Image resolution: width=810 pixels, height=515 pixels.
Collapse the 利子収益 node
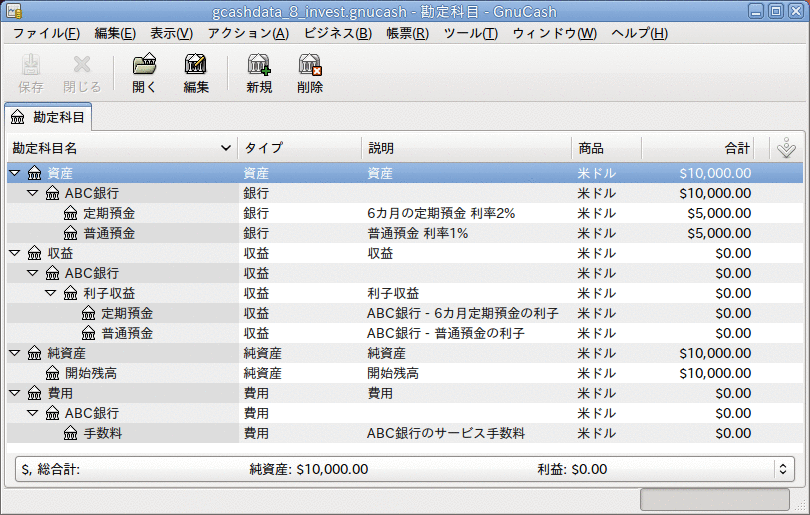(x=51, y=293)
